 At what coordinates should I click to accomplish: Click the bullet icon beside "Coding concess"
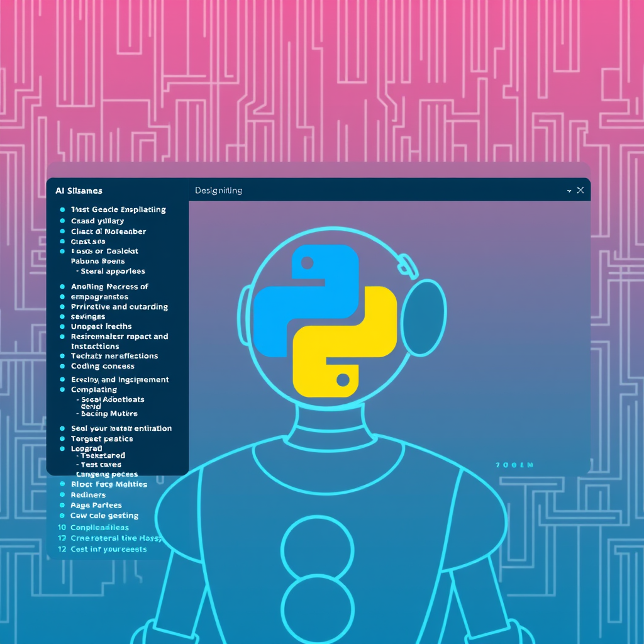(x=62, y=366)
